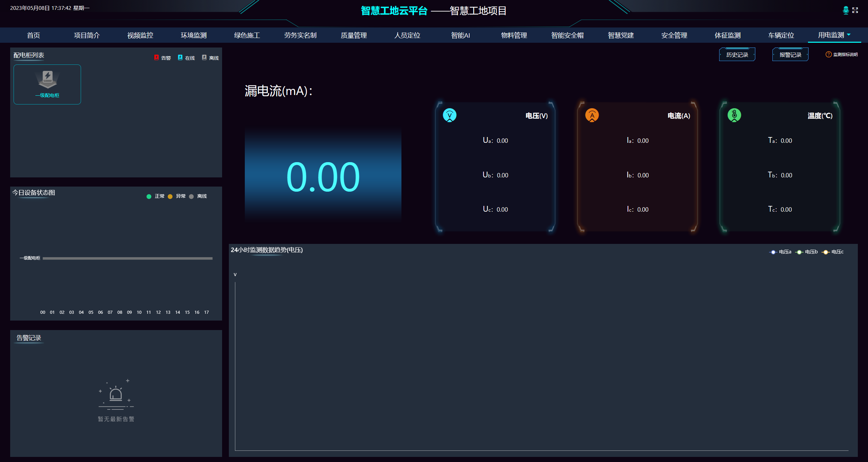Click the microphone icon in top-right corner
The width and height of the screenshot is (868, 462).
coord(846,11)
